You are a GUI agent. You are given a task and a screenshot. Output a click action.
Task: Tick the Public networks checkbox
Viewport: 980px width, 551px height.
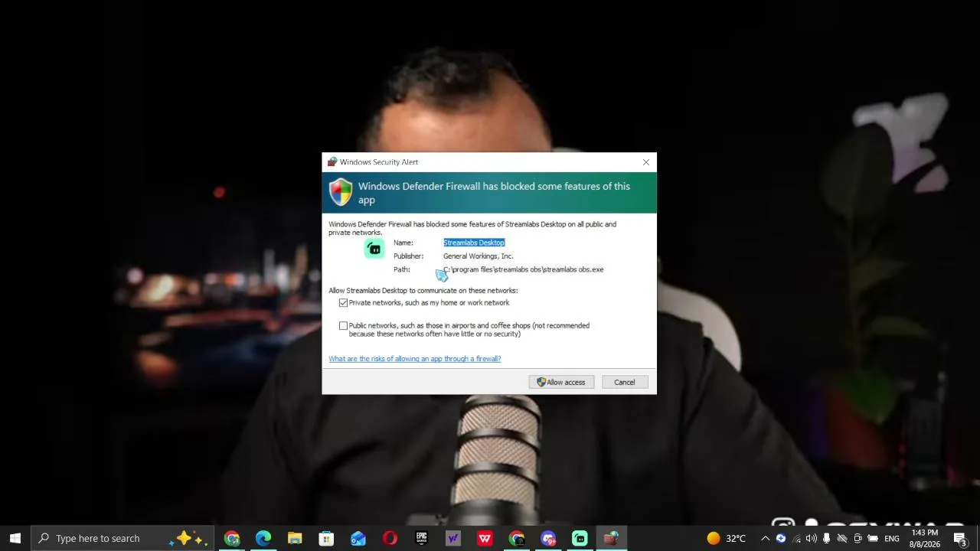(343, 326)
